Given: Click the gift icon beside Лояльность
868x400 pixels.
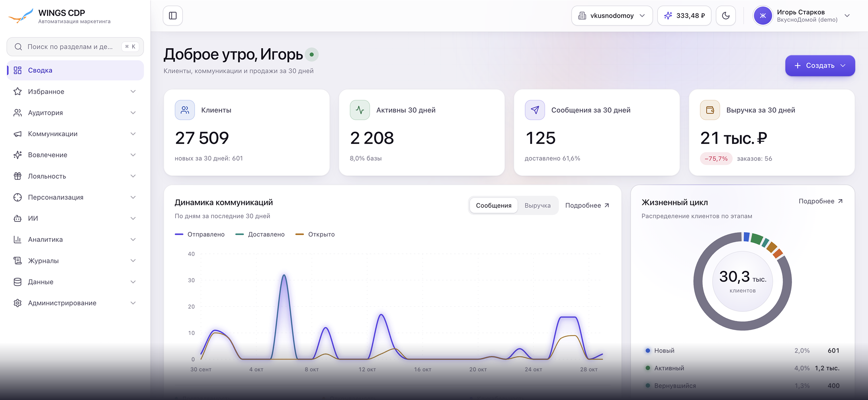Looking at the screenshot, I should tap(18, 176).
